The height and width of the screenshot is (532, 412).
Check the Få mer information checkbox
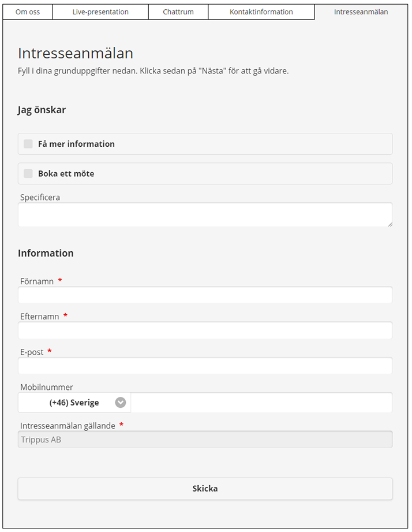click(28, 144)
